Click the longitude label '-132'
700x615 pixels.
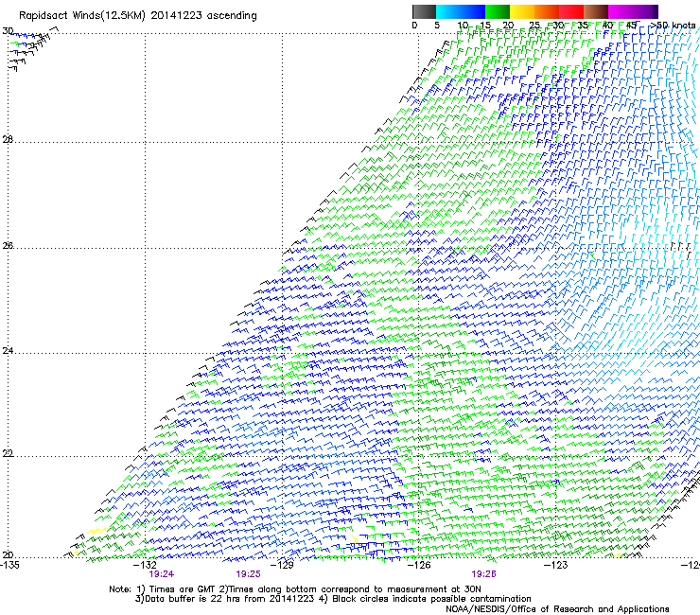point(145,565)
